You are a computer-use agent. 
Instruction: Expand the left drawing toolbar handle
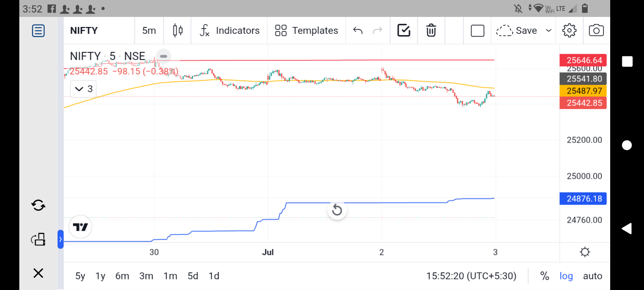click(60, 239)
